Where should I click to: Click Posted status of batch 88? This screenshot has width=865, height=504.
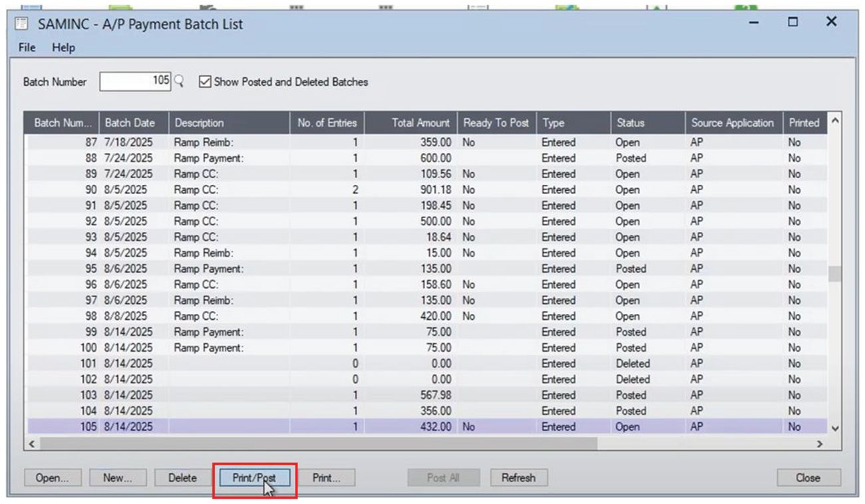pos(631,158)
